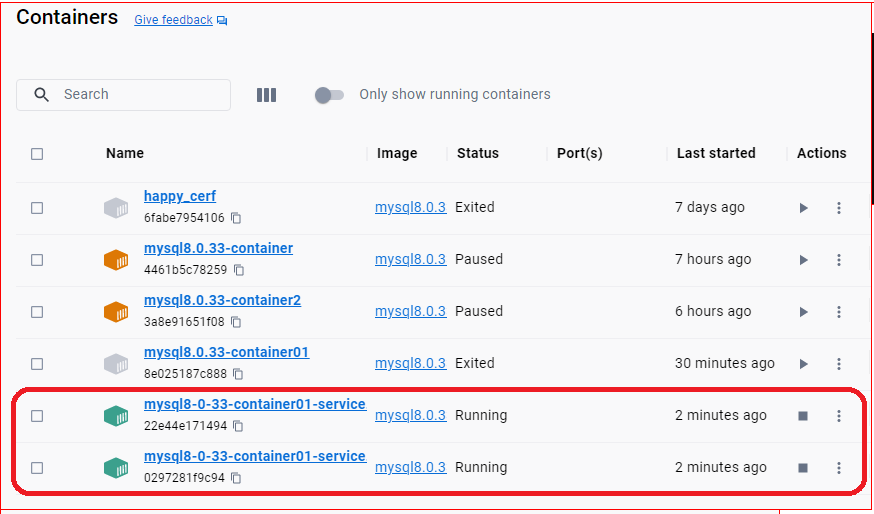Open more actions menu for happy_cerf
The image size is (874, 514).
pos(839,208)
